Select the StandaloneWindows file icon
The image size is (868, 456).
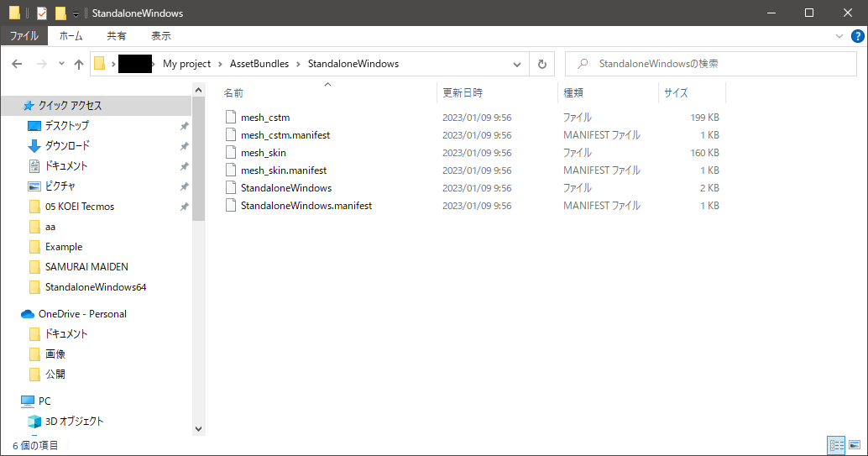click(231, 188)
